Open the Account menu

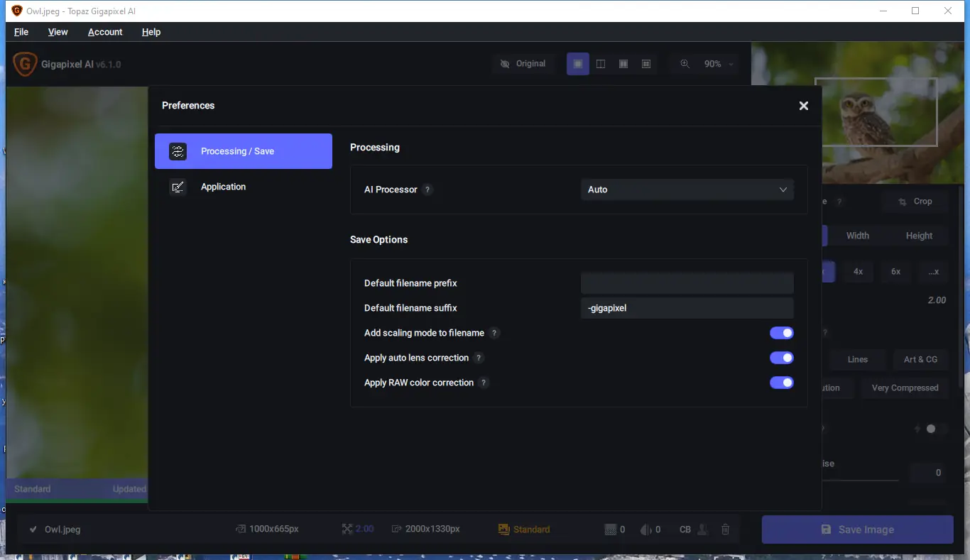(x=105, y=32)
